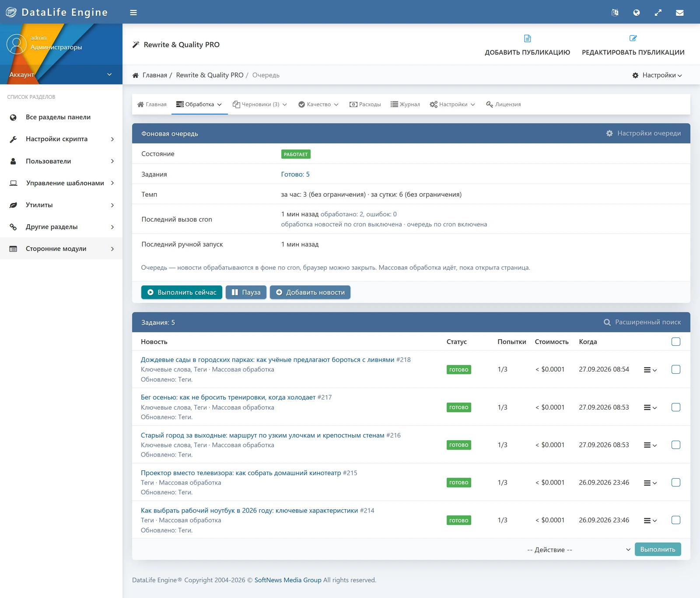
Task: Open the Качество tab dropdown
Action: coord(318,104)
